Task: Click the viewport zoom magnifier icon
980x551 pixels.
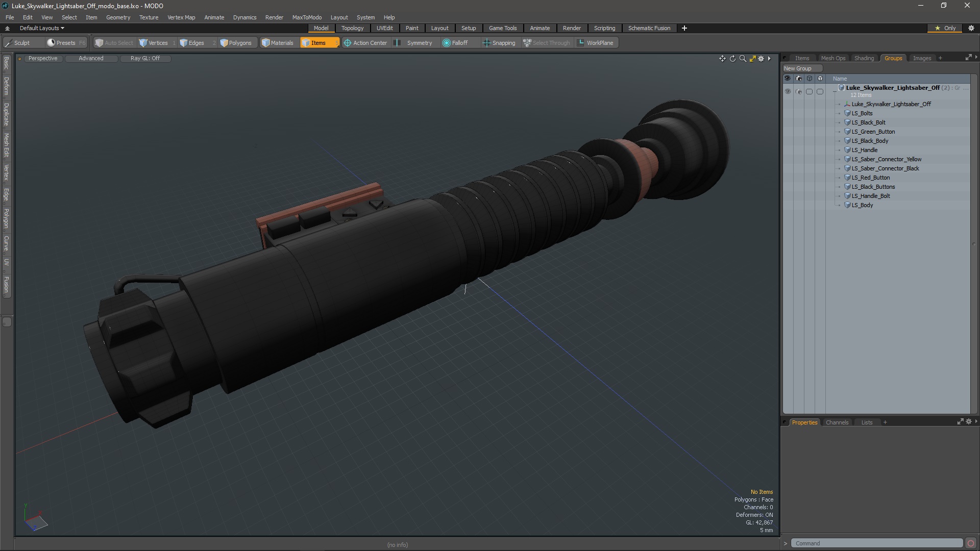Action: (743, 59)
